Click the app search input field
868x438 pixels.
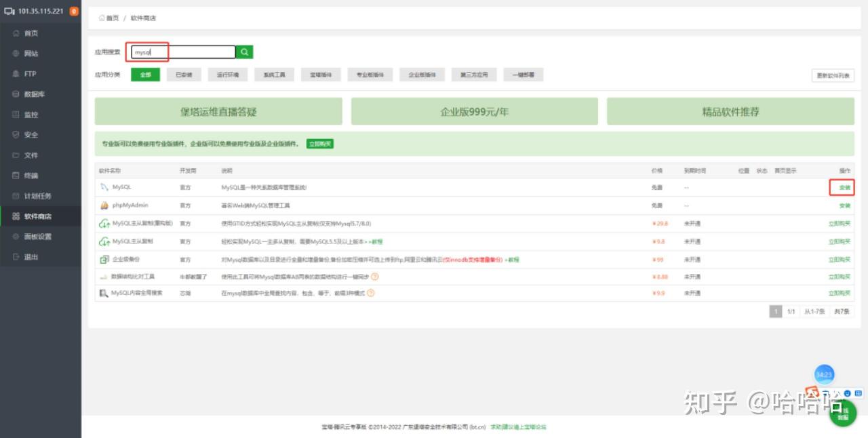tap(184, 52)
